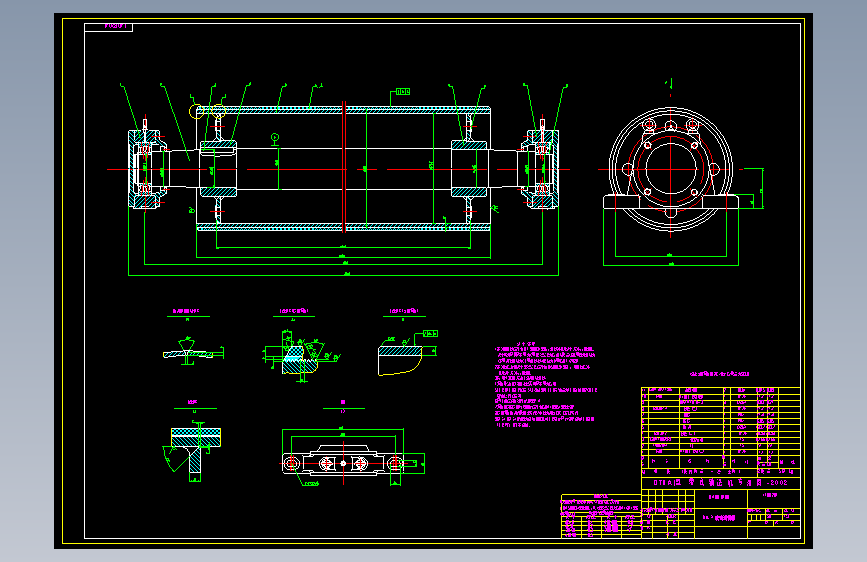This screenshot has width=867, height=562.
Task: Click the right bearing housing assembly
Action: [540, 169]
